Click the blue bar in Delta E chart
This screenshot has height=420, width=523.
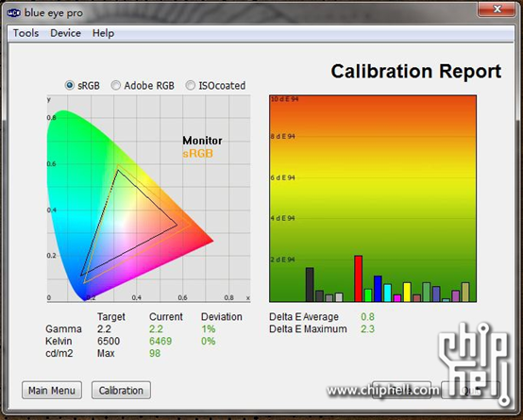point(378,289)
